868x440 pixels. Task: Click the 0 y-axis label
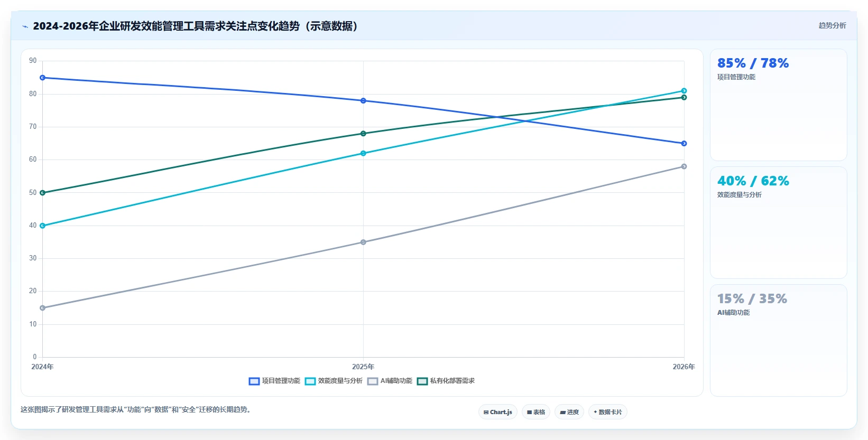click(x=34, y=357)
